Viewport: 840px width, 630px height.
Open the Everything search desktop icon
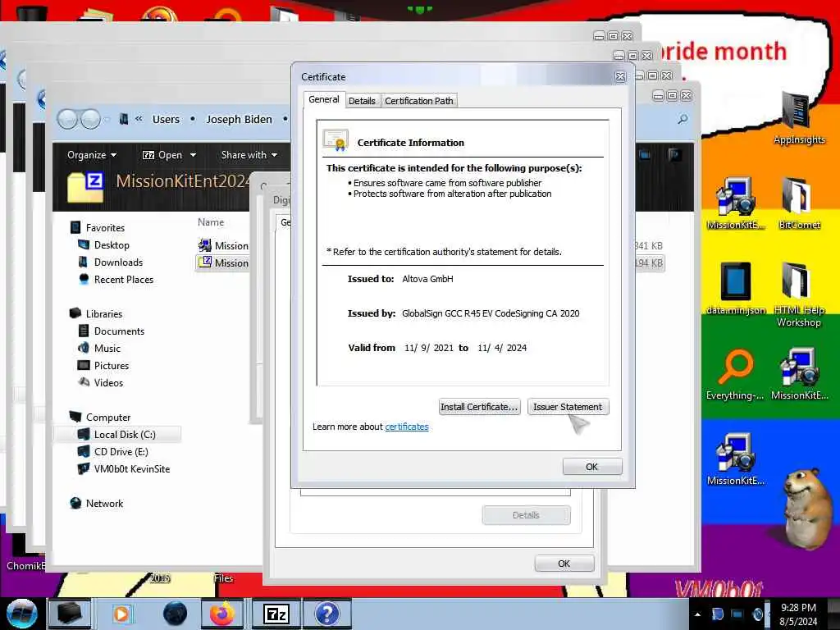click(x=736, y=374)
